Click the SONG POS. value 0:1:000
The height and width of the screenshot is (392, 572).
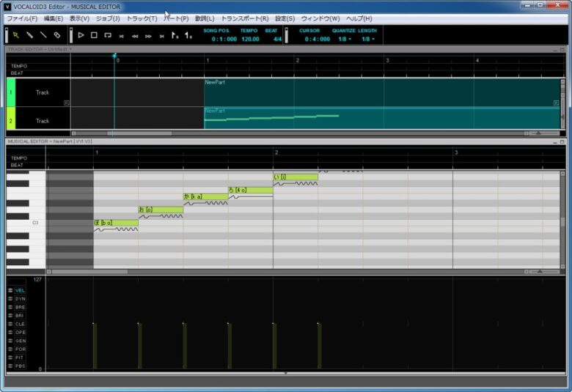pyautogui.click(x=224, y=39)
